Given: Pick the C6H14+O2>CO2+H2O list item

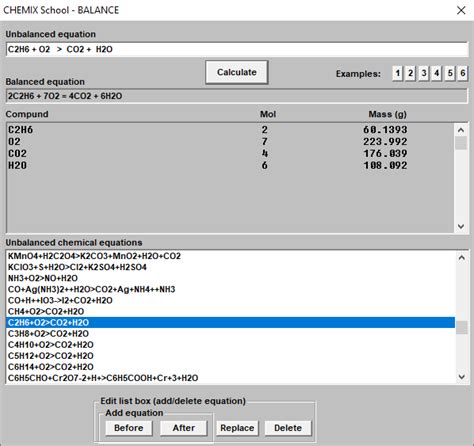Looking at the screenshot, I should pyautogui.click(x=230, y=367).
